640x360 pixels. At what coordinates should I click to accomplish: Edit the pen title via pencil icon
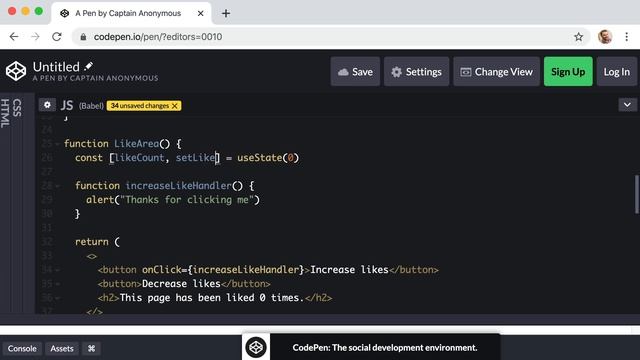(89, 66)
